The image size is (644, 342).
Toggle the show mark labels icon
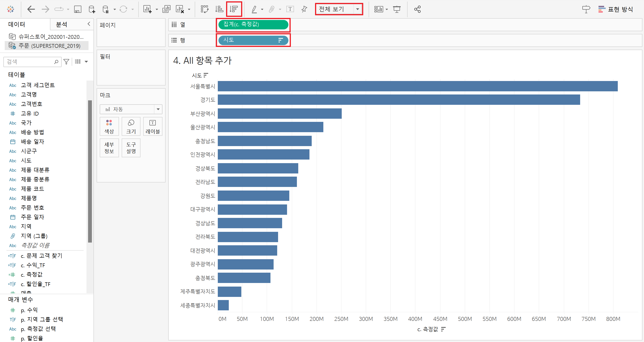tap(290, 9)
